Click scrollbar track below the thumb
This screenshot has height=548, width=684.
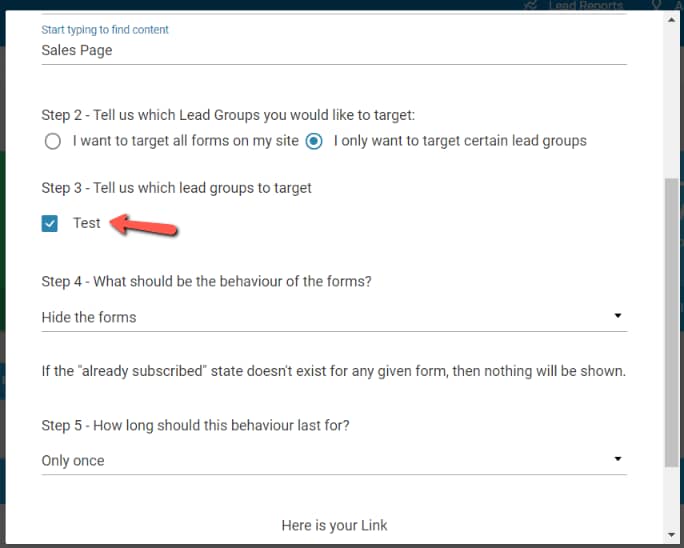click(671, 497)
